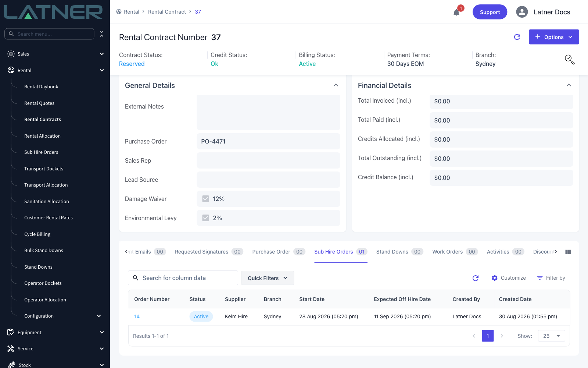
Task: Open Transport Dockets in sidebar
Action: pos(44,169)
